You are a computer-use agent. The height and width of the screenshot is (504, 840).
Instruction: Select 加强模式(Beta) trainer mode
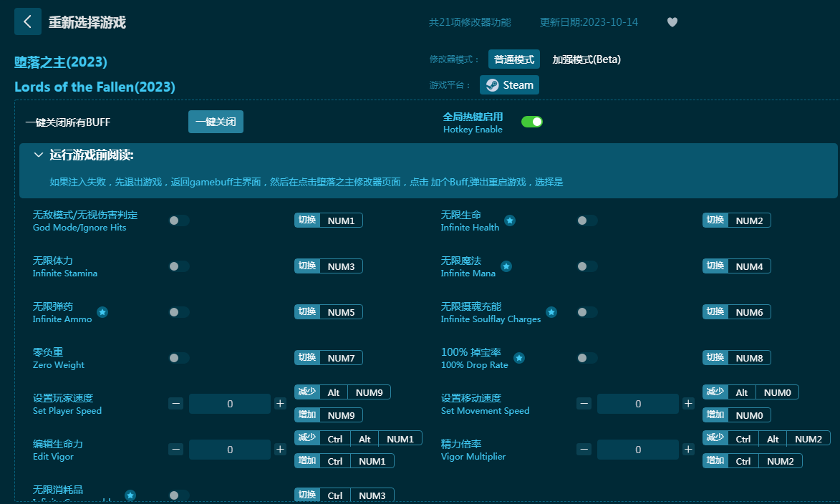[x=586, y=59]
